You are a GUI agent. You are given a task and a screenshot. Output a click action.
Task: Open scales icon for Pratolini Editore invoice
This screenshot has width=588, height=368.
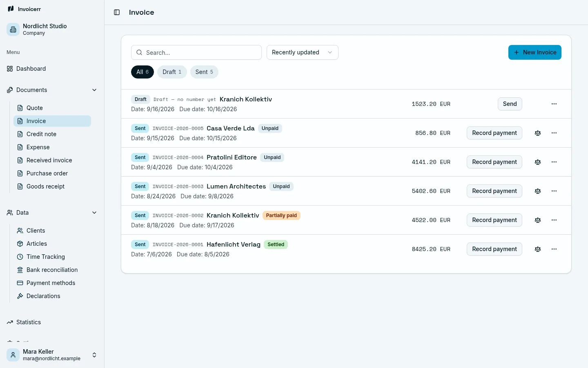pyautogui.click(x=538, y=162)
